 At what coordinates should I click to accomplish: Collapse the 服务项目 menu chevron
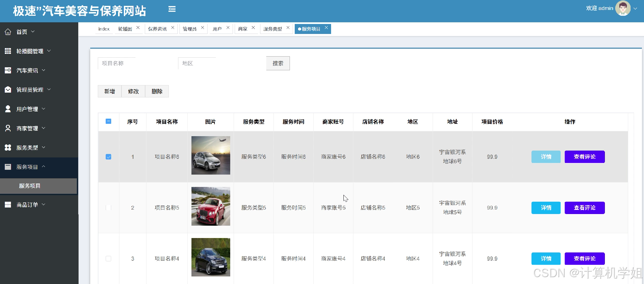tap(44, 166)
